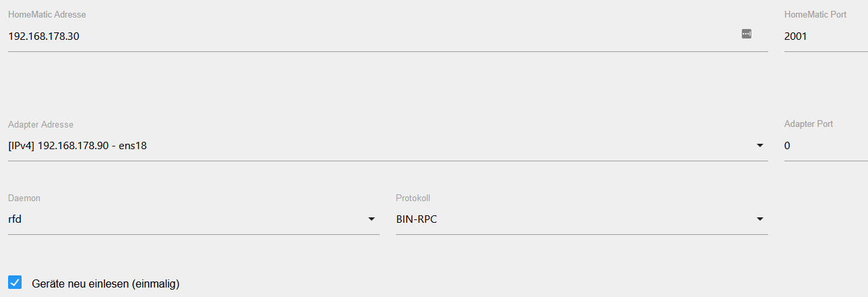Click the Adapter Adresse label
Image resolution: width=868 pixels, height=297 pixels.
click(x=40, y=124)
